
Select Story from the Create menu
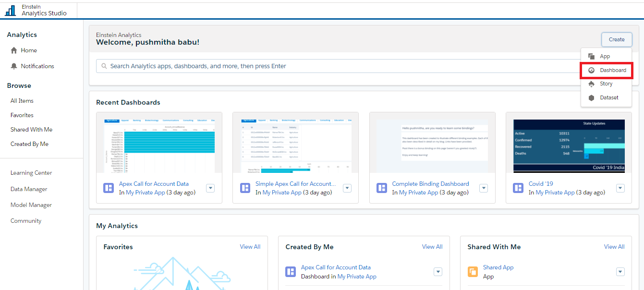pyautogui.click(x=606, y=84)
